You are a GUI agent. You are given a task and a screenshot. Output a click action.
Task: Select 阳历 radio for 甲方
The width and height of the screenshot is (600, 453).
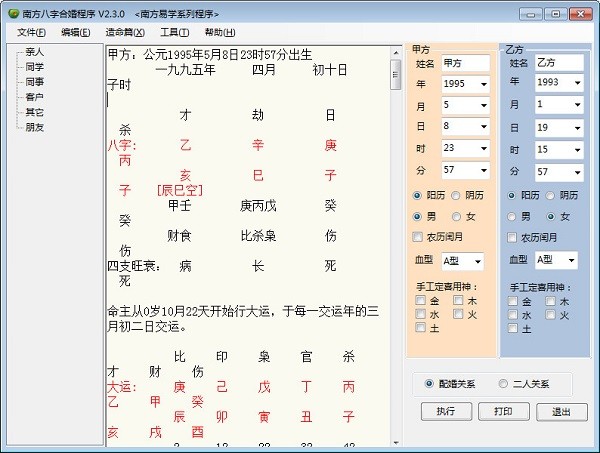click(417, 196)
